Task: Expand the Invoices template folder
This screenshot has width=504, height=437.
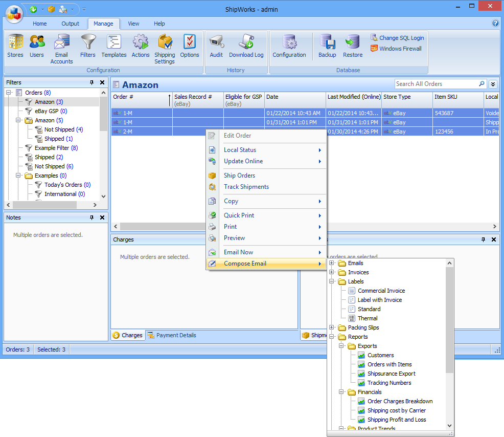Action: point(331,272)
